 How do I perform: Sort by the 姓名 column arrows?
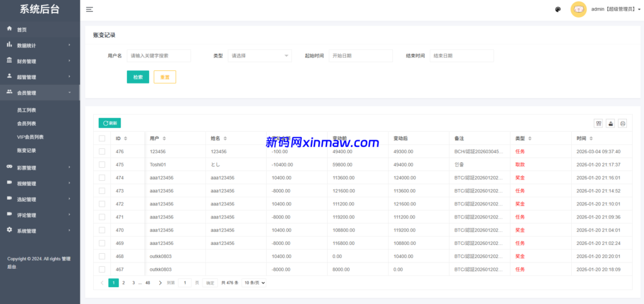[x=225, y=138]
